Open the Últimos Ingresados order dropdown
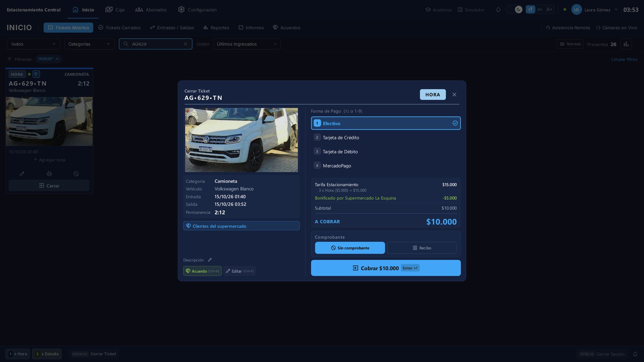 247,44
